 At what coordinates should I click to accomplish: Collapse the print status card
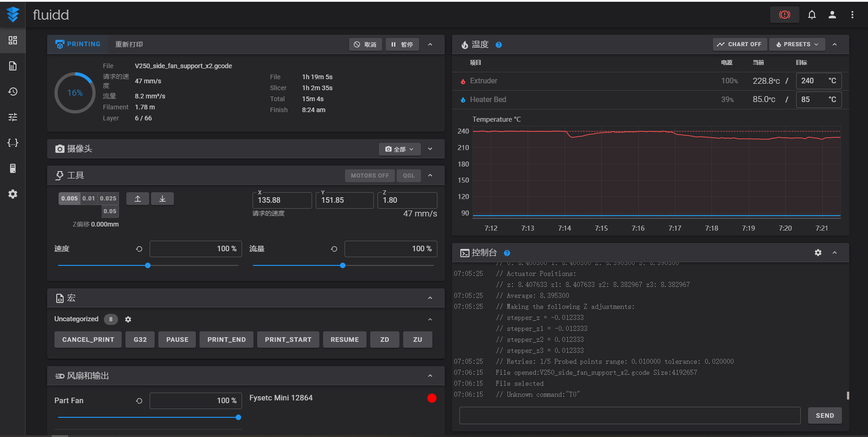pyautogui.click(x=430, y=44)
